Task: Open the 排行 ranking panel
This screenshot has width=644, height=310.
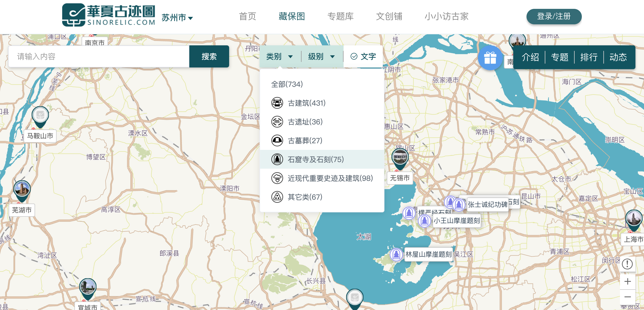Action: pyautogui.click(x=589, y=57)
